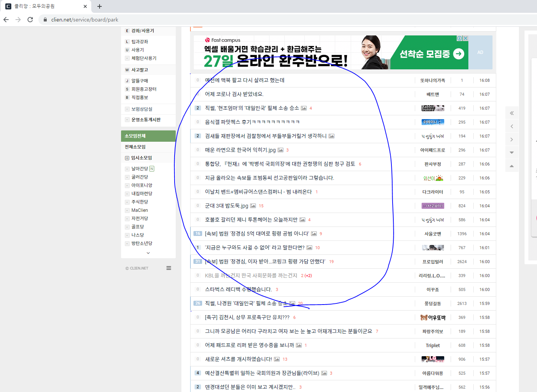Go back with the browser back arrow

tap(6, 20)
